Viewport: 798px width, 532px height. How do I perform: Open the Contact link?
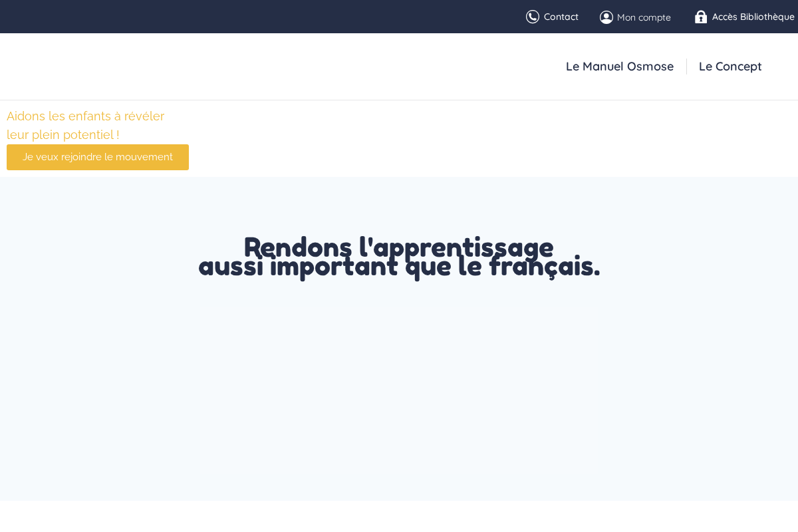561,17
